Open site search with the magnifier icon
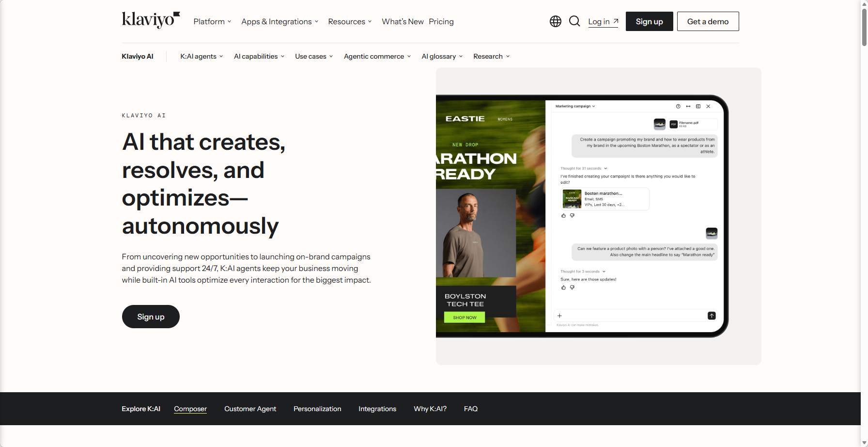The width and height of the screenshot is (868, 447). 574,21
